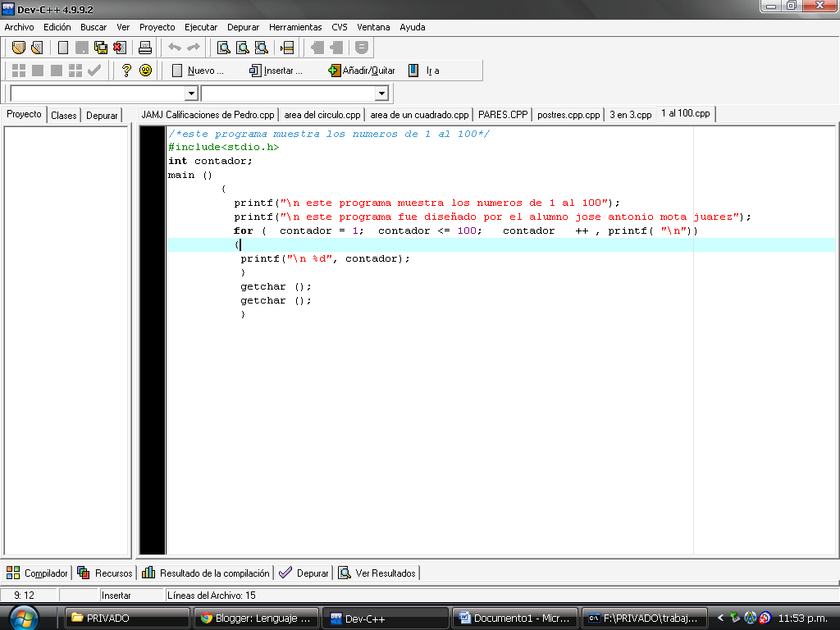Select the Rehacer (redo) toolbar icon
The width and height of the screenshot is (840, 630).
pos(194,47)
